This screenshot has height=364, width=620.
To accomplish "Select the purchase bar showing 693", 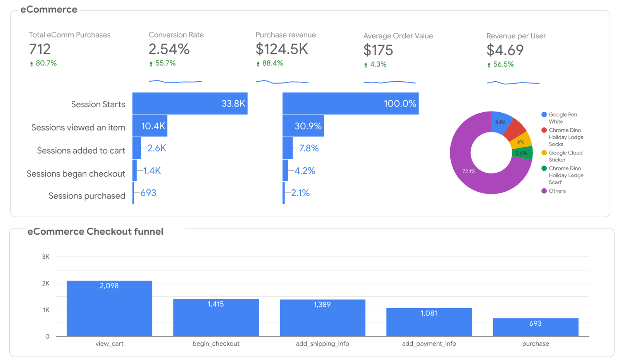I will [535, 327].
